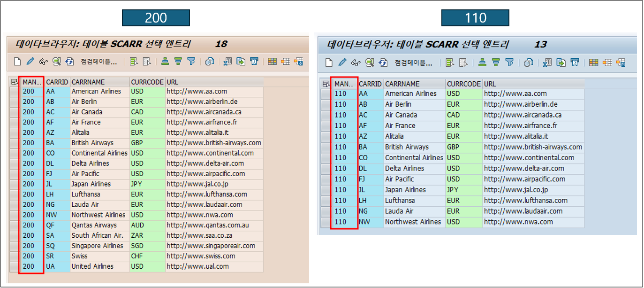Click the Refresh icon in 200 window toolbar

coord(70,62)
